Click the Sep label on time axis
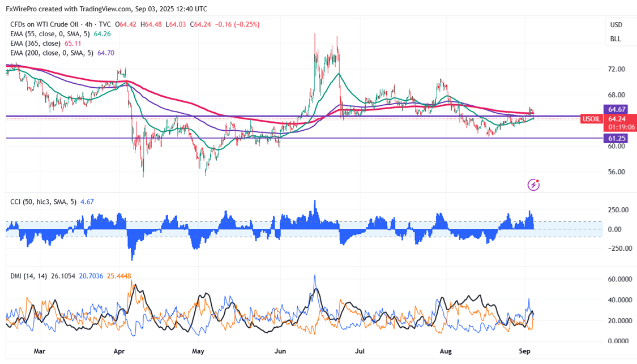The height and width of the screenshot is (364, 637). point(525,351)
